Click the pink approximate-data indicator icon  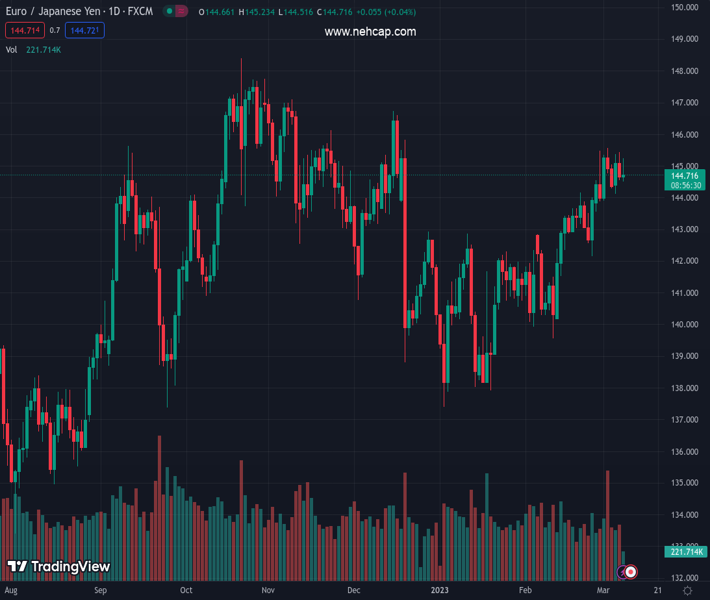[x=181, y=12]
